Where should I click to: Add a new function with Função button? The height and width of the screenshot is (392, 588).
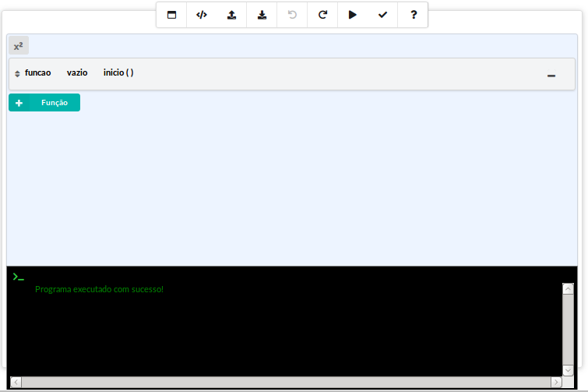click(44, 103)
